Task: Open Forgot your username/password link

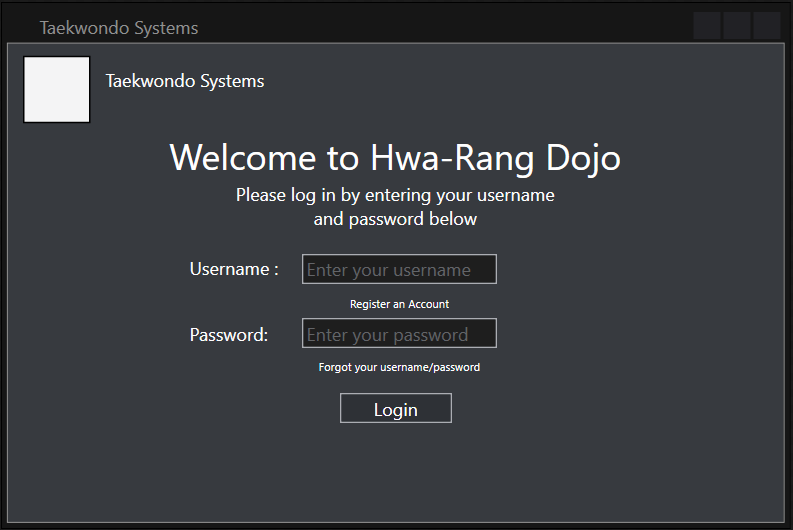Action: click(x=399, y=368)
